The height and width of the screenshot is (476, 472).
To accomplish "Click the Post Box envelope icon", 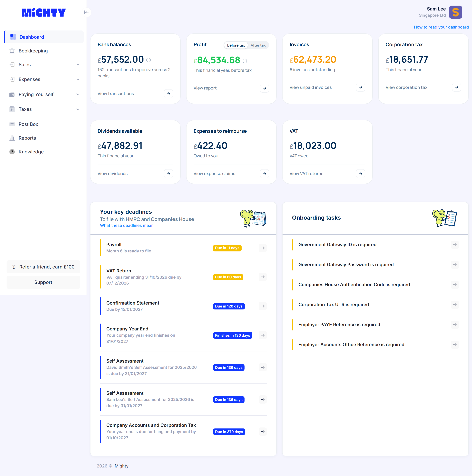I will (x=12, y=124).
